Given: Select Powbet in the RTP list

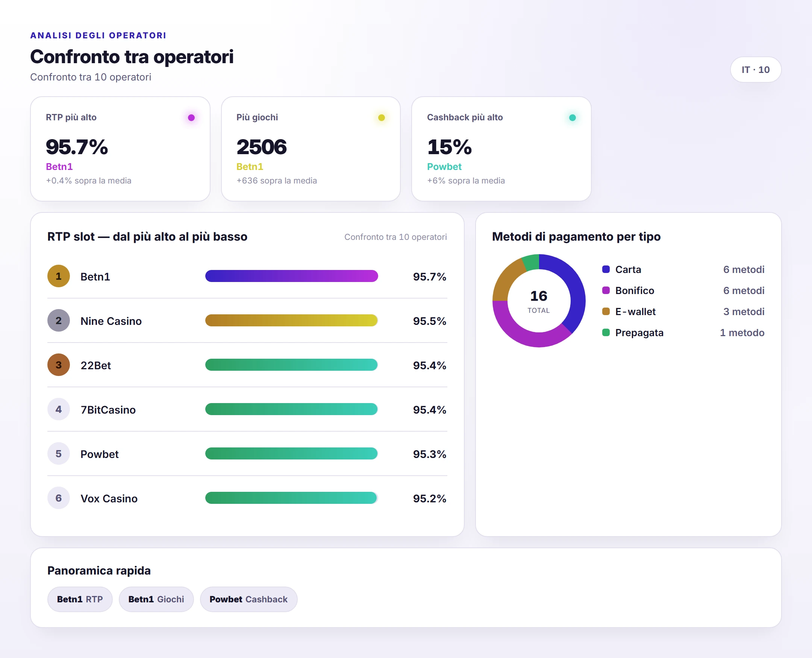Looking at the screenshot, I should (100, 454).
